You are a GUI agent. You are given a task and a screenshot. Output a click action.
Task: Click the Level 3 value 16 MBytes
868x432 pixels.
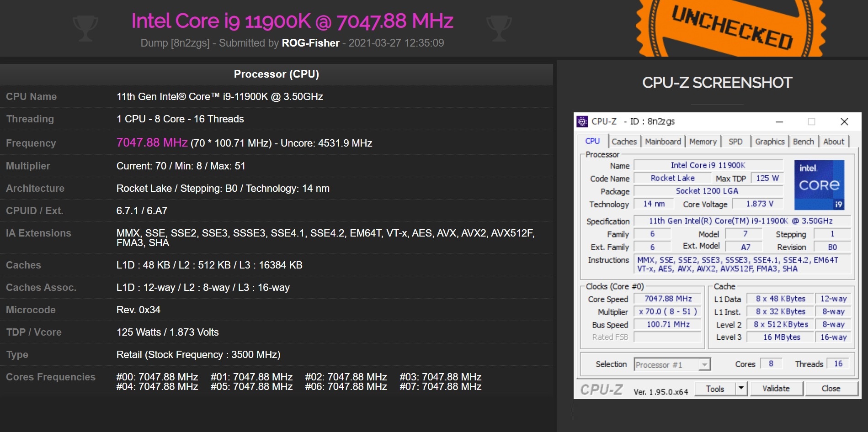click(x=780, y=337)
